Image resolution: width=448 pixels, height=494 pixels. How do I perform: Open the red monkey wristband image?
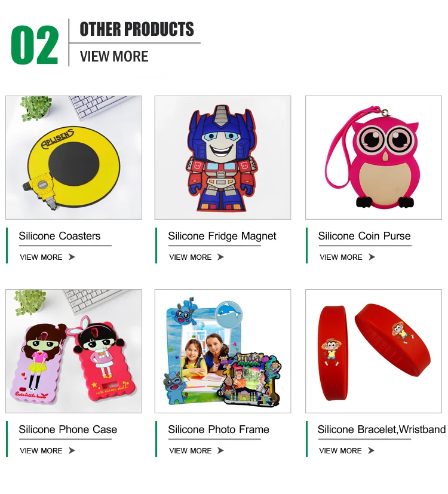point(374,351)
